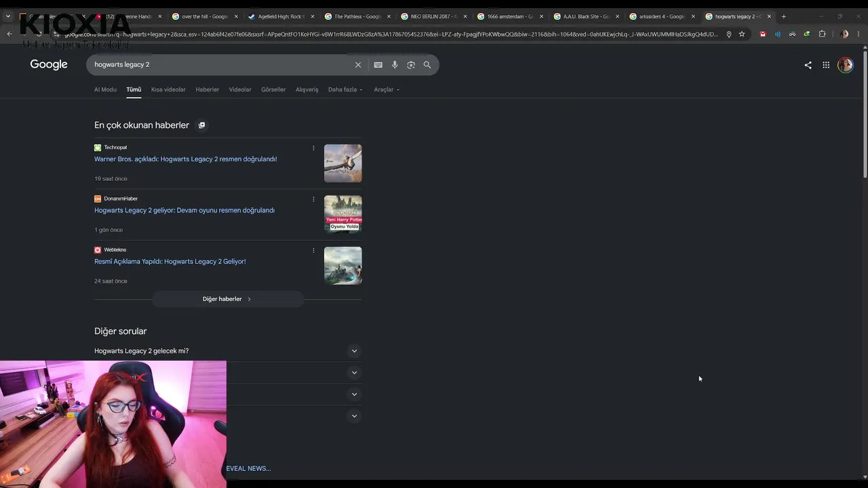Select the 'Tümü' results tab
868x488 pixels.
(134, 89)
